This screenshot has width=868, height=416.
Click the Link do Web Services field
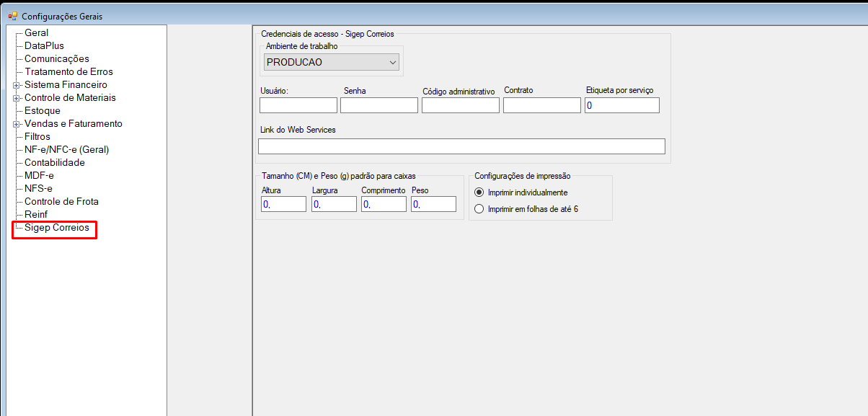pyautogui.click(x=461, y=146)
